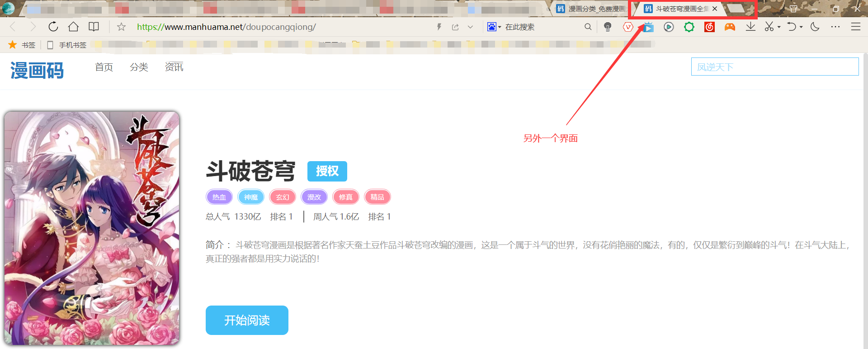Select the 神魔 tag

tap(251, 197)
